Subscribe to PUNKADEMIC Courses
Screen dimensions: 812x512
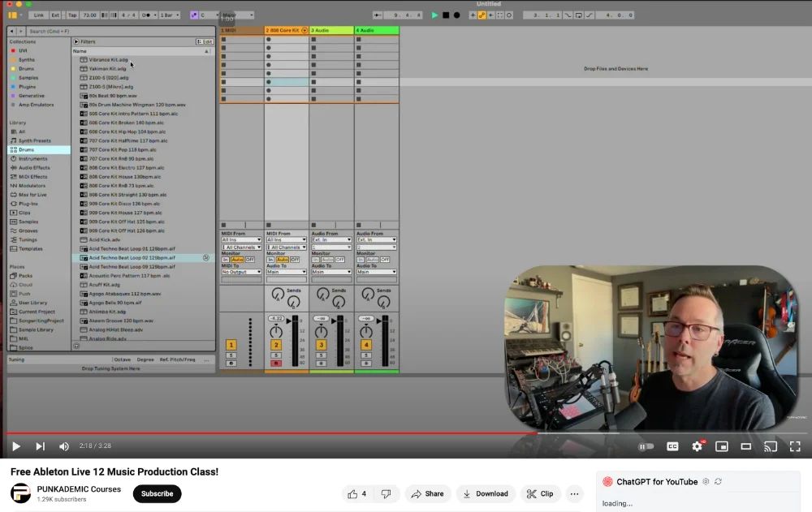[x=157, y=493]
